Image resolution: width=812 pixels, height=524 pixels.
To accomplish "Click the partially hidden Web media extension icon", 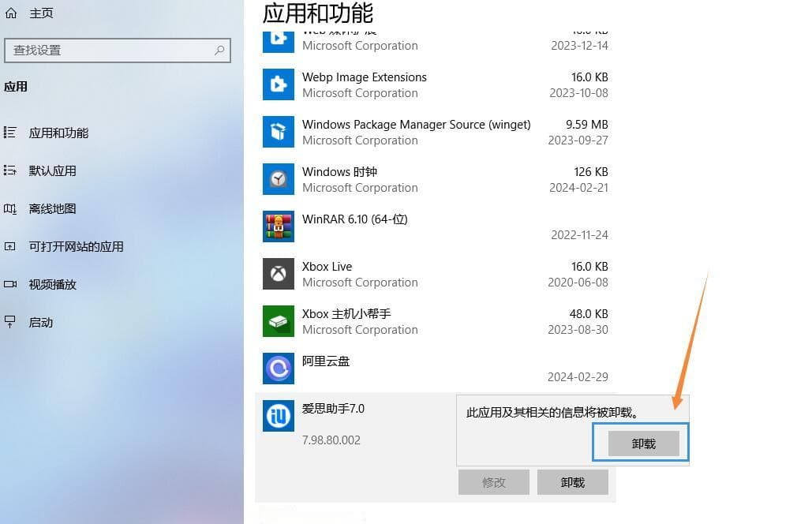I will click(x=278, y=42).
